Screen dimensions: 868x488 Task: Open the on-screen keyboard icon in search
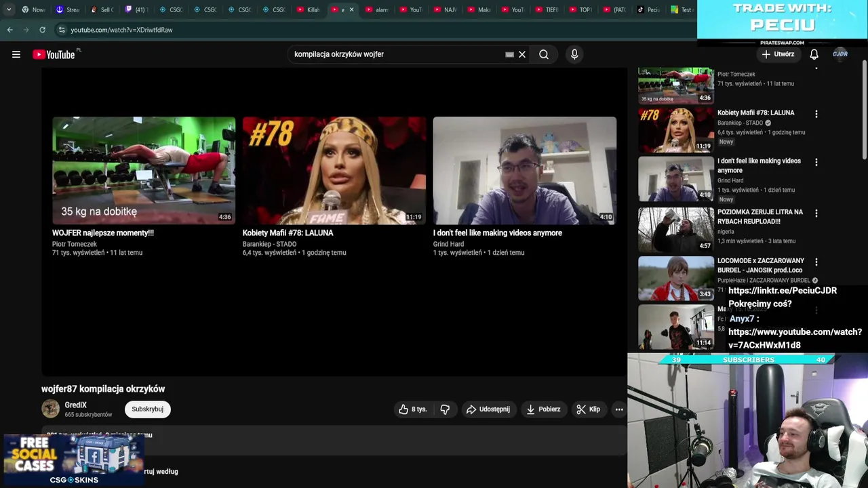(509, 54)
